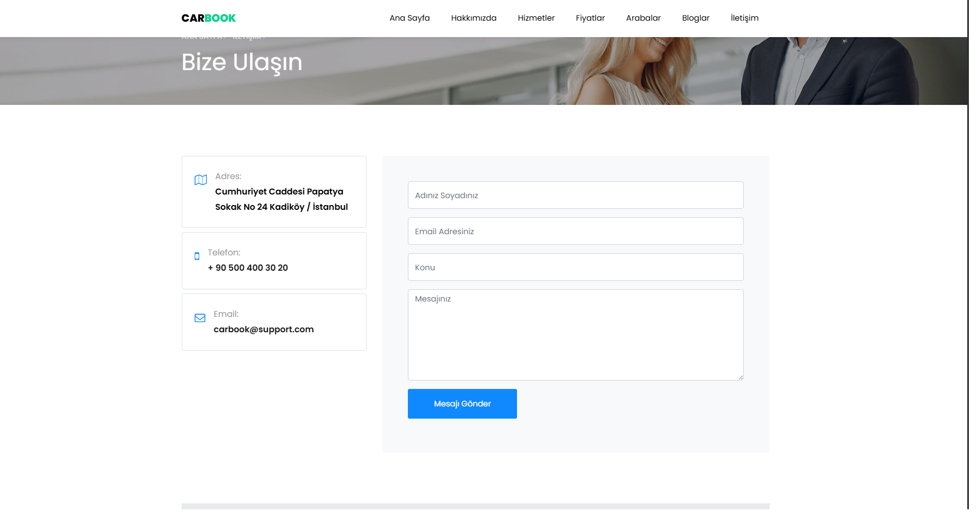Click inside the Mesajınız text area
980x514 pixels.
(575, 334)
